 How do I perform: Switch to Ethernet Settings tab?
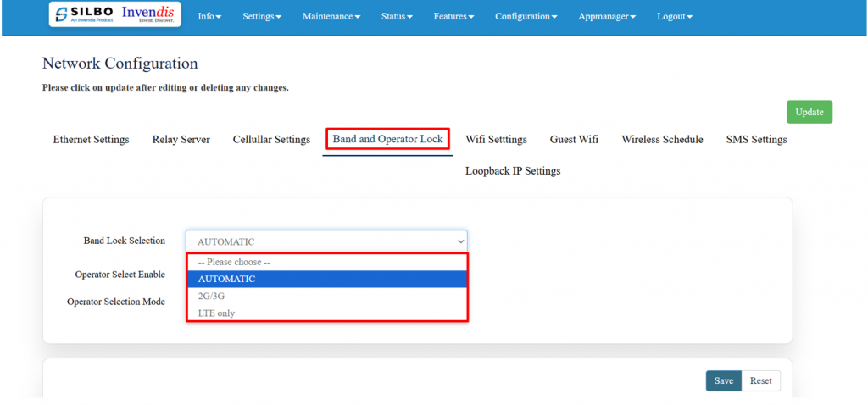(x=91, y=140)
